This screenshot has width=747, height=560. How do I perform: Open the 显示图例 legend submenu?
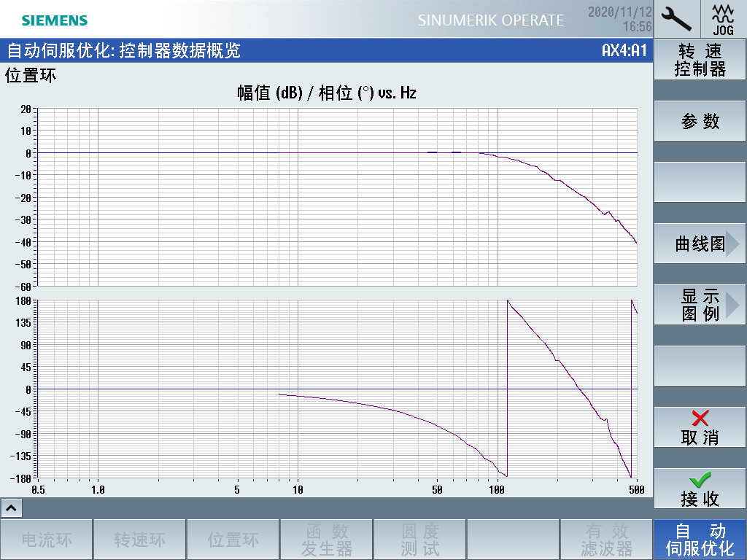click(x=700, y=306)
